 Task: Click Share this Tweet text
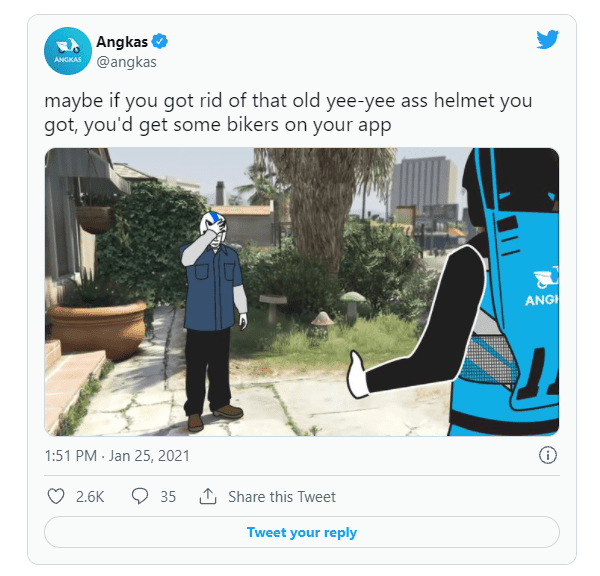click(x=282, y=497)
